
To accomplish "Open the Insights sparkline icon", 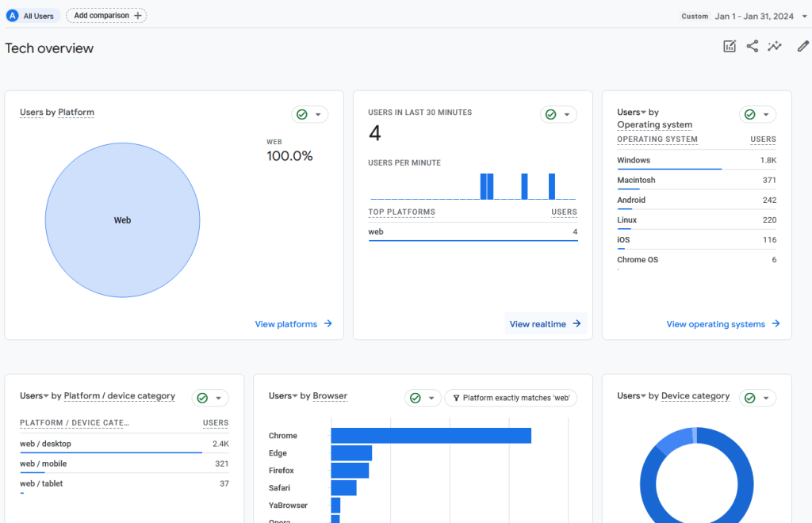I will click(775, 47).
